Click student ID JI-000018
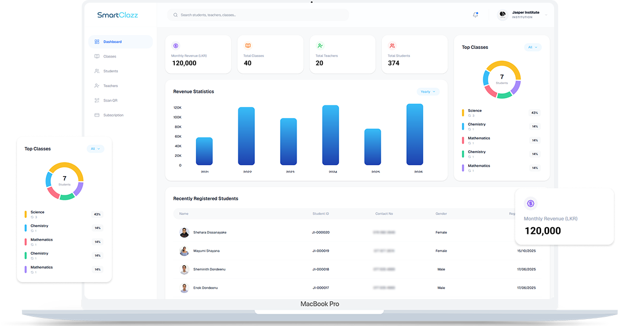The height and width of the screenshot is (326, 644). [x=321, y=269]
